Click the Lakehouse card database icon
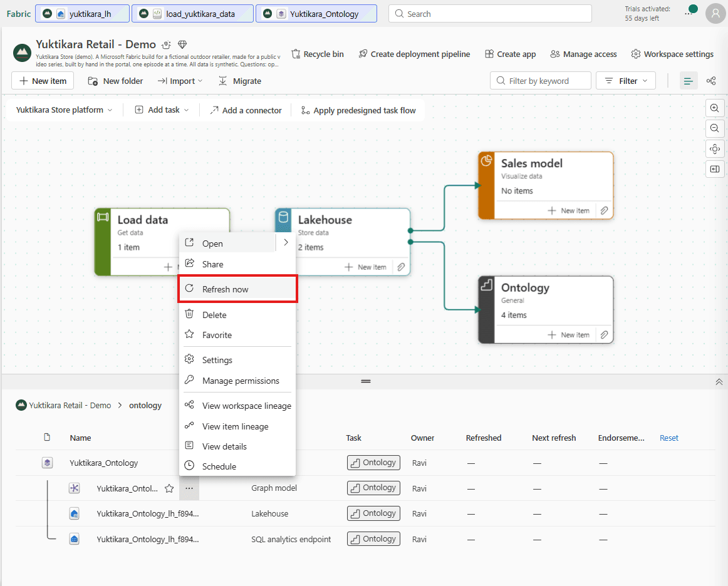This screenshot has height=586, width=728. click(283, 217)
